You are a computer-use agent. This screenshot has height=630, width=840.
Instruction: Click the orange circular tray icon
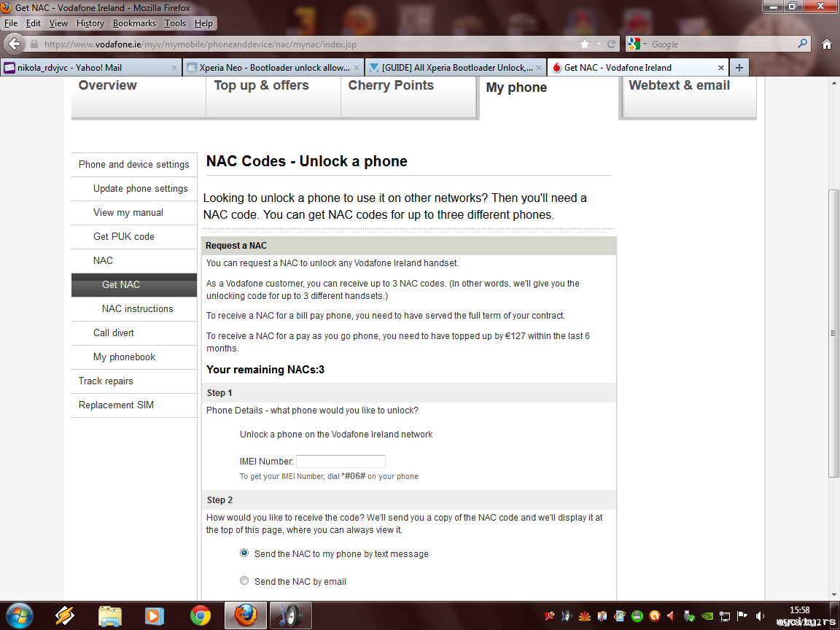point(654,616)
